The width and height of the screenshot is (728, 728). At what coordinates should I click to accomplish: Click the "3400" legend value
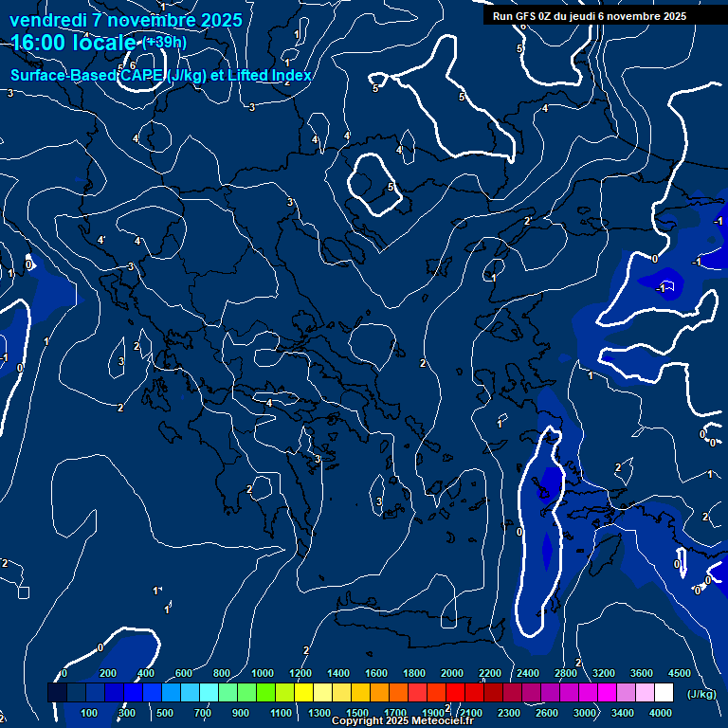(x=622, y=713)
